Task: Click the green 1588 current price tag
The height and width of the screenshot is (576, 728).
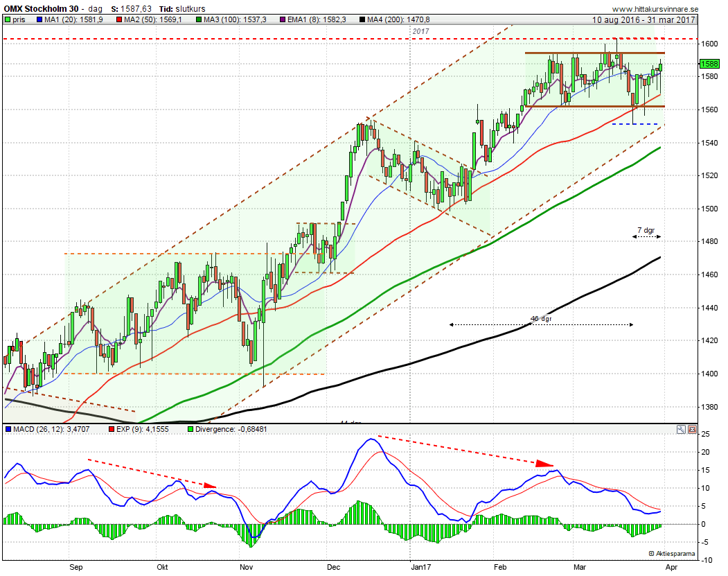Action: pyautogui.click(x=709, y=64)
